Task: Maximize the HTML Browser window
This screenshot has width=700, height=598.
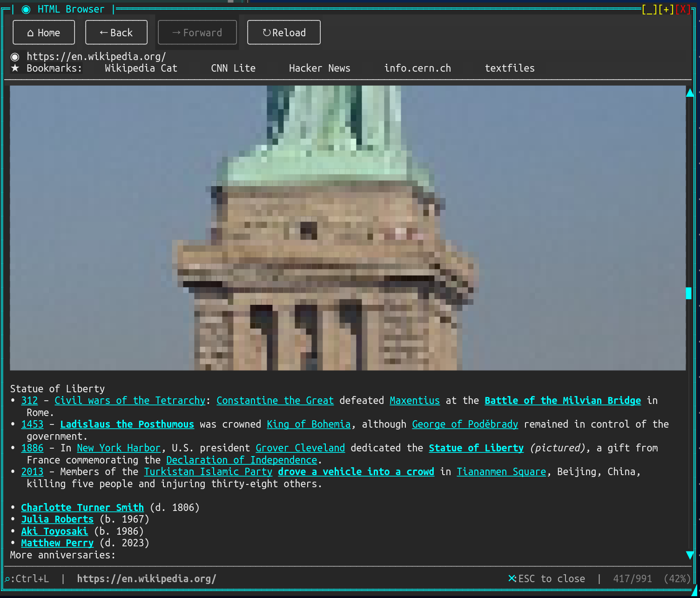Action: coord(666,9)
